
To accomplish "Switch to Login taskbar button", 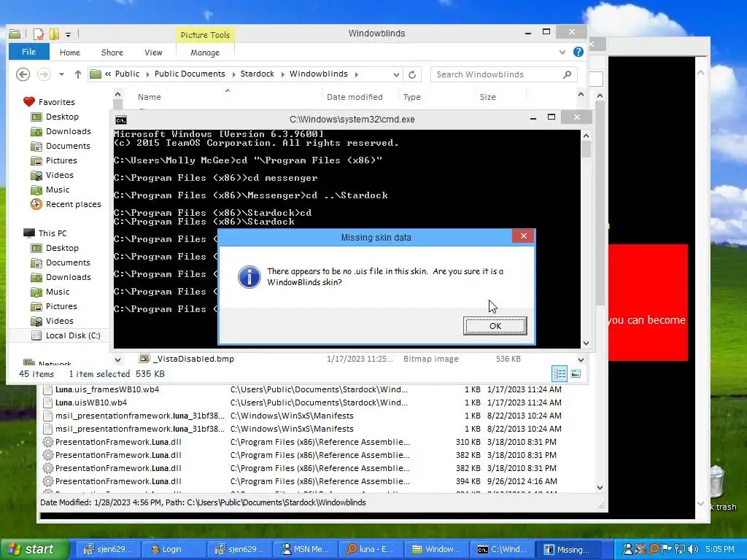I will pos(172,550).
